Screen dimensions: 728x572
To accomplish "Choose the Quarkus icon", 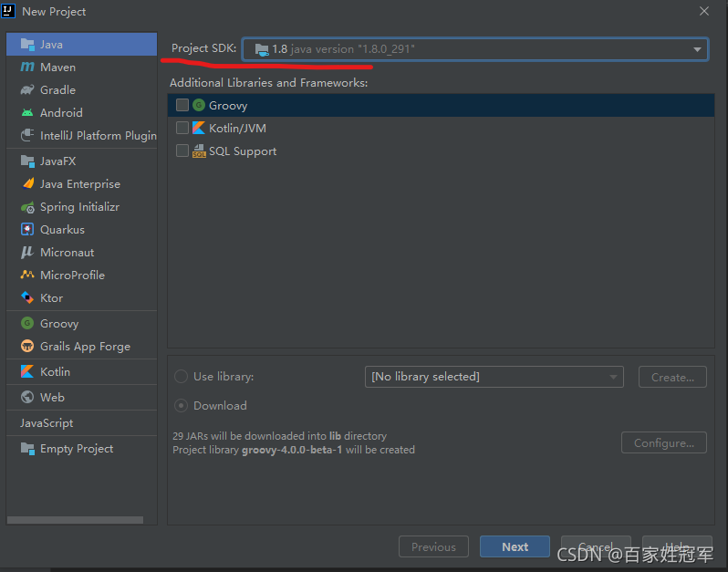I will [x=27, y=229].
